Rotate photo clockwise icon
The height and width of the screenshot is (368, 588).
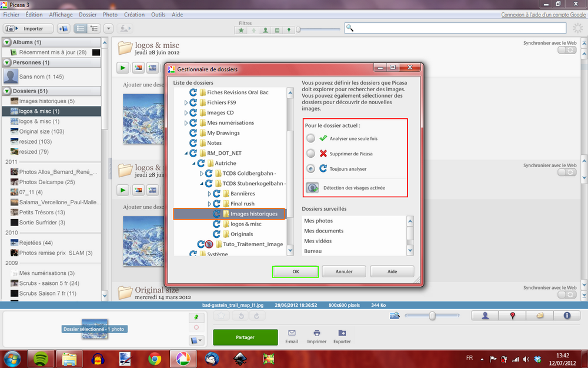(x=256, y=316)
